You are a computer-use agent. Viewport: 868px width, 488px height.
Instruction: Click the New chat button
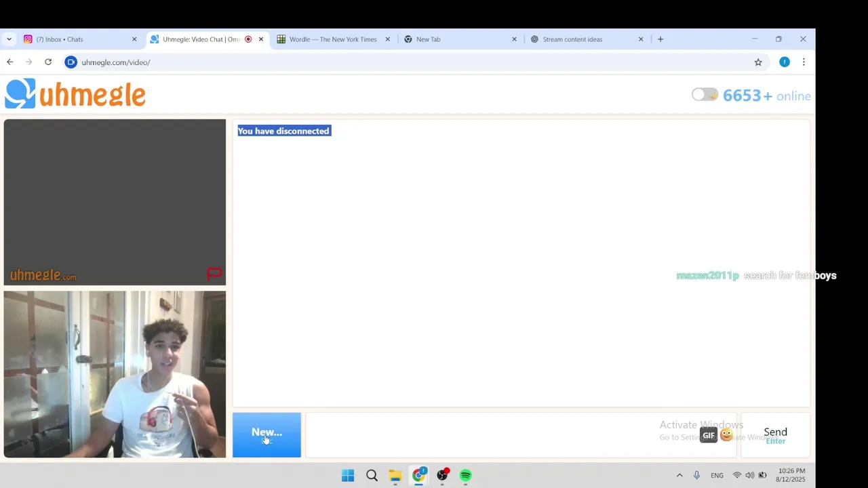[267, 434]
